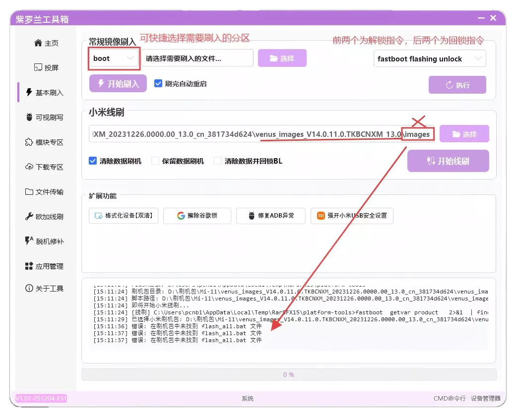This screenshot has width=521, height=420.
Task: Enable 清除数据并回锁BL checkbox
Action: 217,160
